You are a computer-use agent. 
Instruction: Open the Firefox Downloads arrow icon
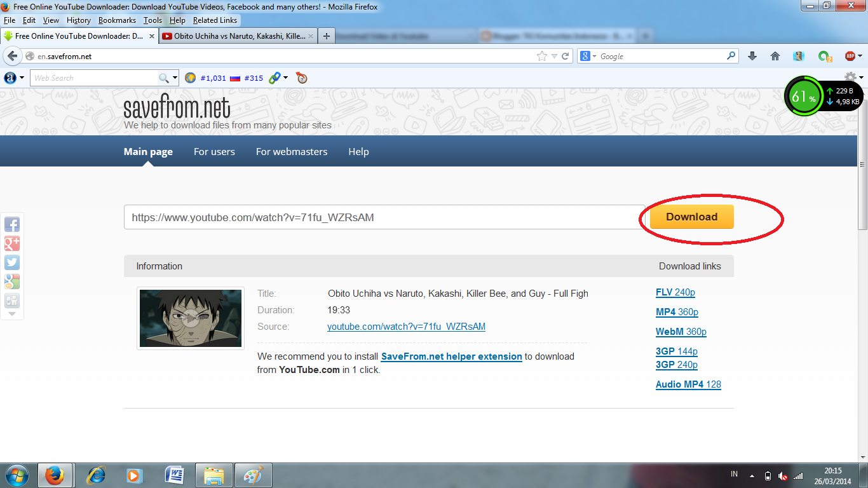[x=752, y=56]
